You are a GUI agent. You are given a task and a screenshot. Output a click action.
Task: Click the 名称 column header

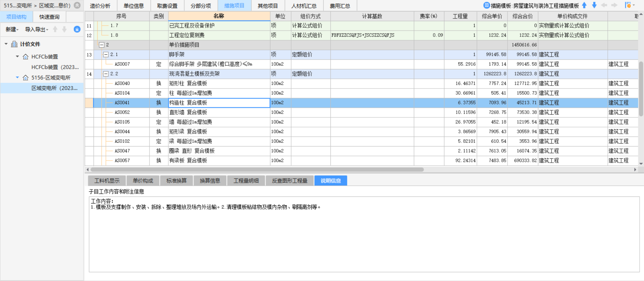coord(219,16)
